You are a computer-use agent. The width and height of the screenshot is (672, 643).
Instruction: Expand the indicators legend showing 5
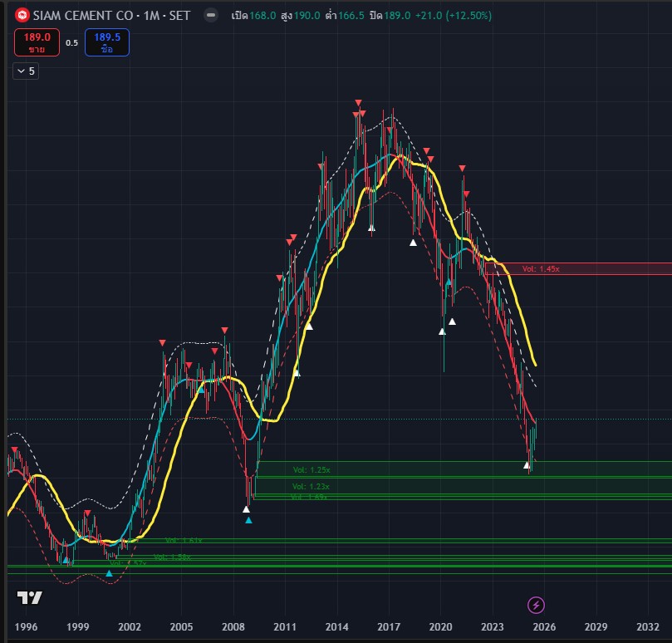pos(26,71)
